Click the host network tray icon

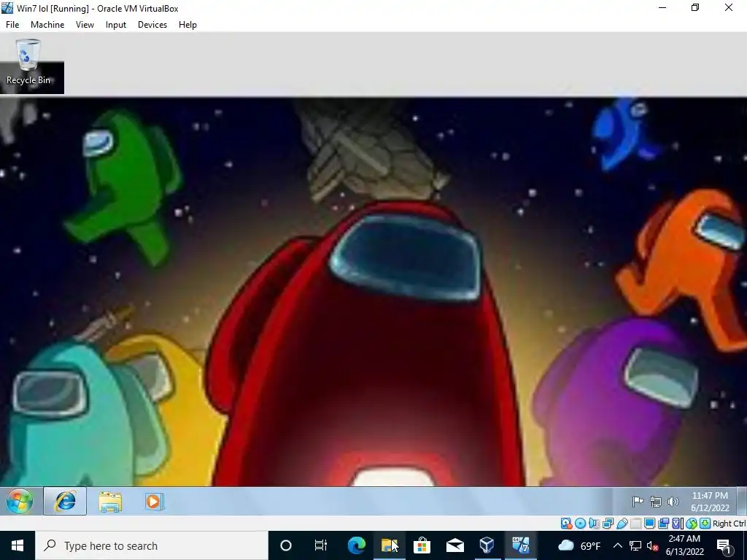[635, 545]
